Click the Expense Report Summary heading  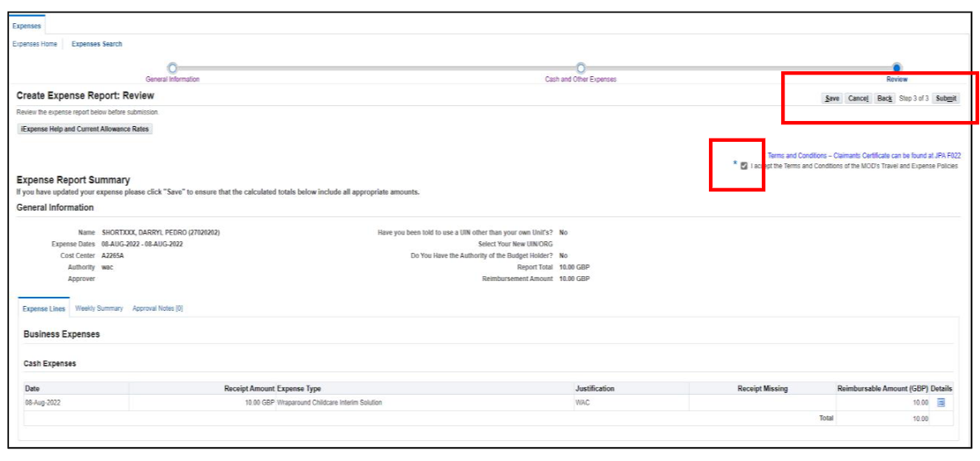coord(73,180)
